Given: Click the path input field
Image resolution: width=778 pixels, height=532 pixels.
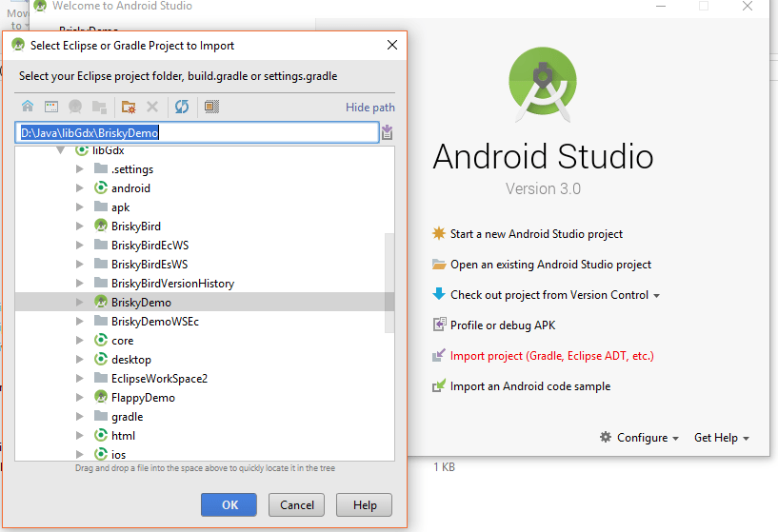Looking at the screenshot, I should tap(197, 132).
